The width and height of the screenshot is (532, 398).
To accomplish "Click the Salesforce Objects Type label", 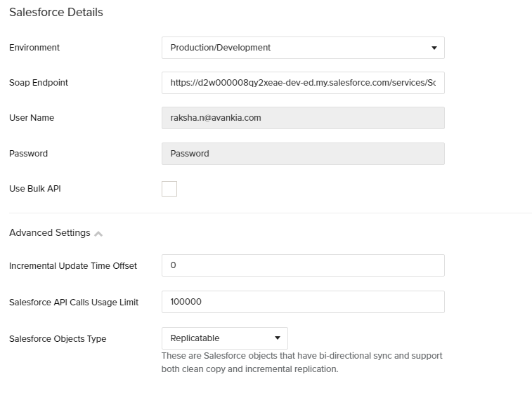I will pyautogui.click(x=58, y=339).
